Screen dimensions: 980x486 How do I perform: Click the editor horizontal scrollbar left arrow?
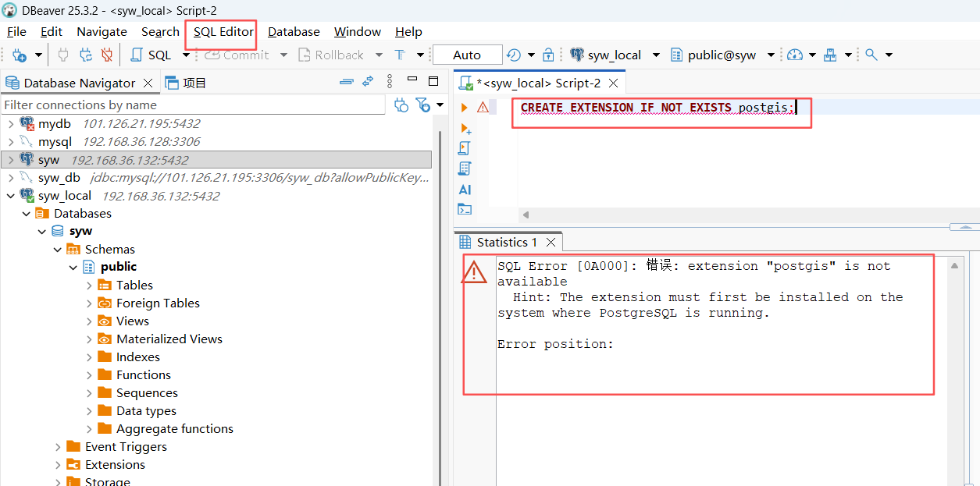pos(526,215)
